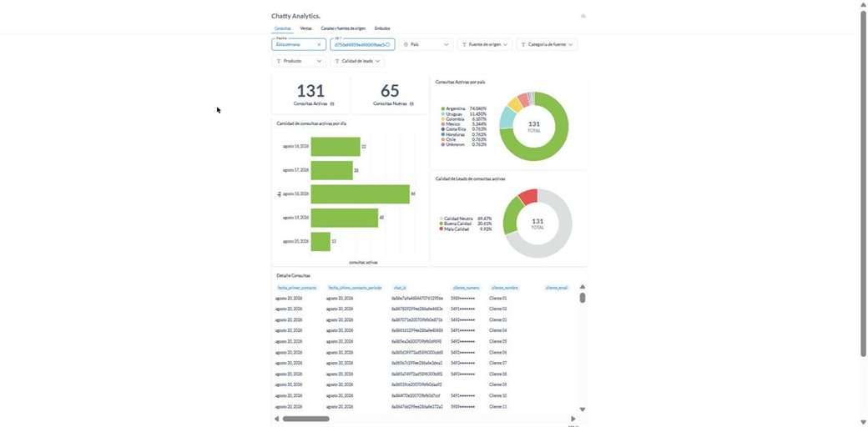Clear the Fecha filter with the X
Image resolution: width=868 pixels, height=427 pixels.
click(x=319, y=44)
